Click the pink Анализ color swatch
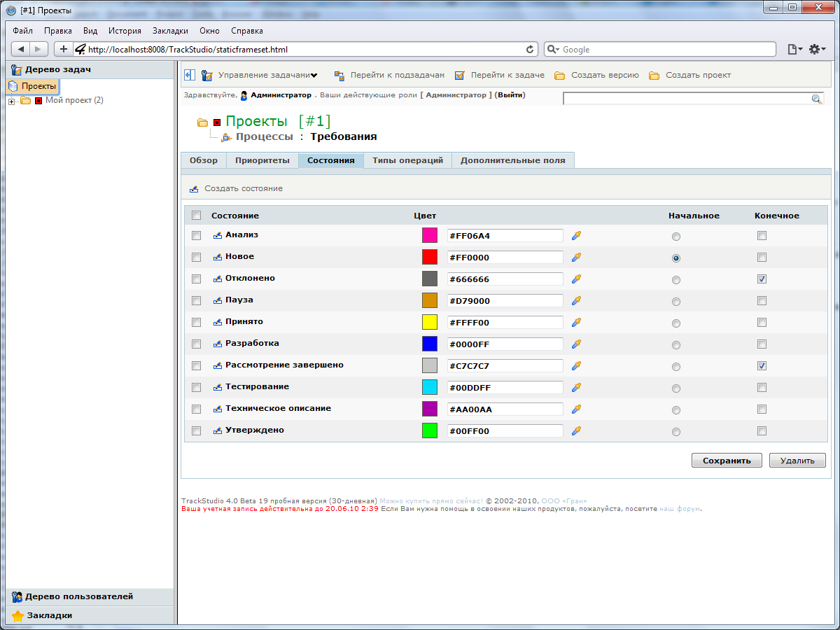The width and height of the screenshot is (840, 630). point(430,235)
